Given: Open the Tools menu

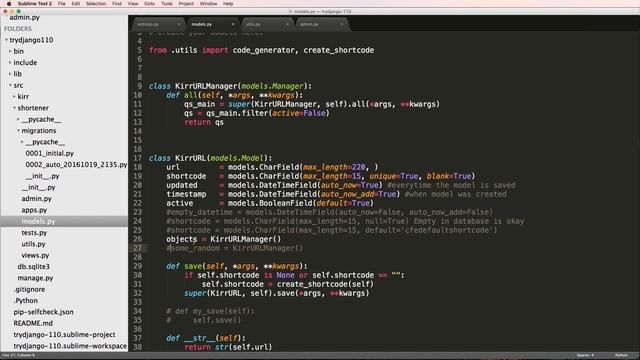Looking at the screenshot, I should click(167, 4).
